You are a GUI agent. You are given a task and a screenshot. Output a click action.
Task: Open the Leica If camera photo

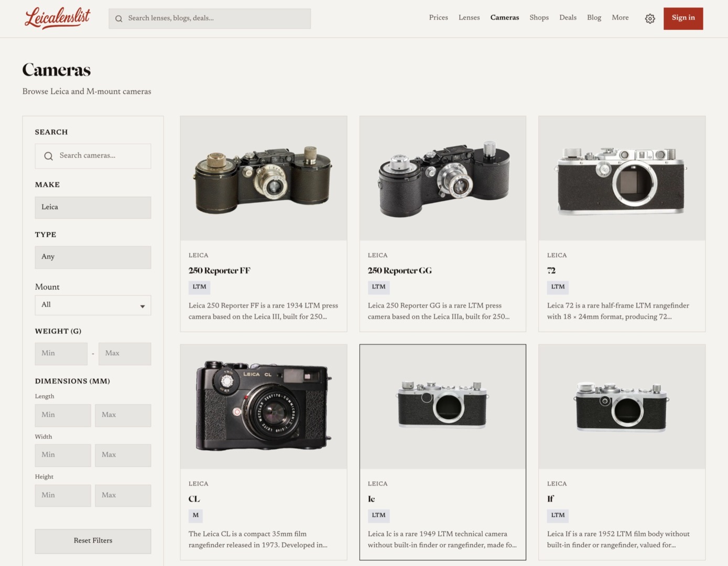pos(622,407)
